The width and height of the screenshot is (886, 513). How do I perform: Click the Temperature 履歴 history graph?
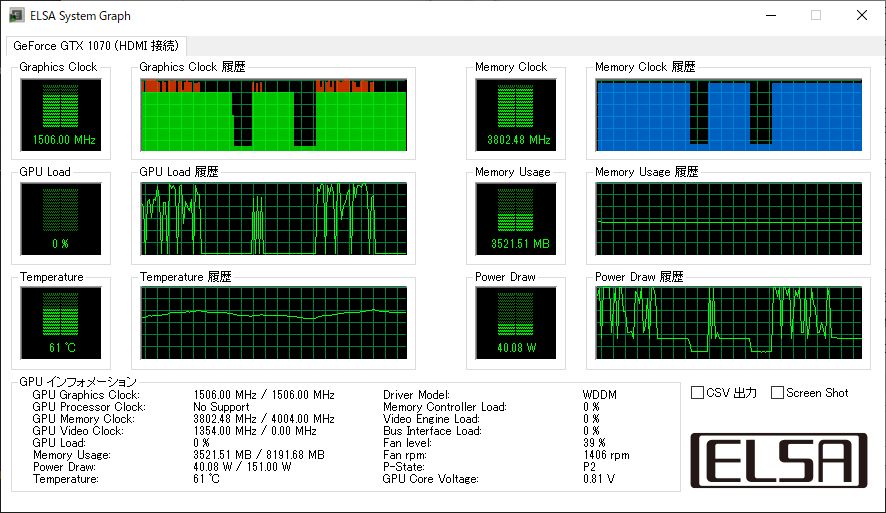click(x=273, y=323)
